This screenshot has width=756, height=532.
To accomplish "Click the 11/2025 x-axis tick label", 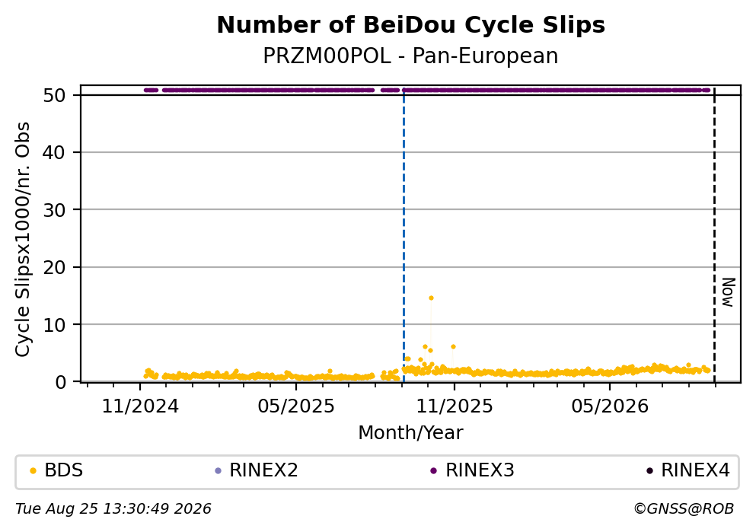I will [x=455, y=406].
